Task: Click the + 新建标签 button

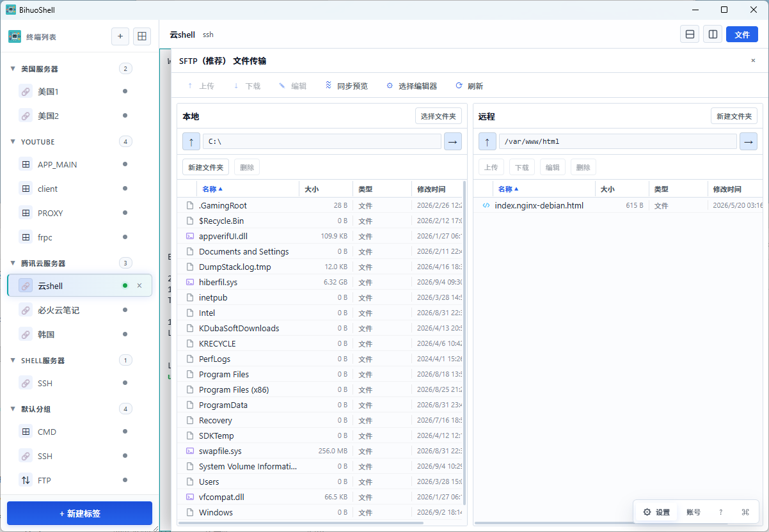Action: tap(79, 513)
